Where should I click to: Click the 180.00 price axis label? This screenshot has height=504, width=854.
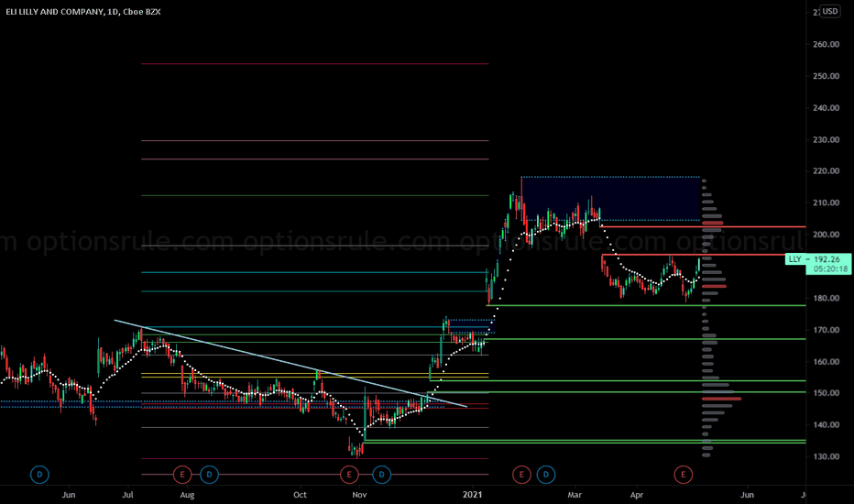(x=827, y=298)
